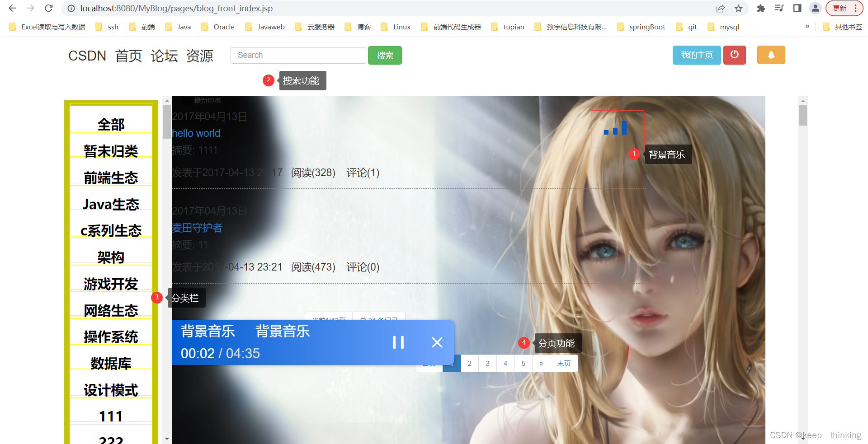Open the Java bookmark folder
This screenshot has width=868, height=444.
click(178, 27)
